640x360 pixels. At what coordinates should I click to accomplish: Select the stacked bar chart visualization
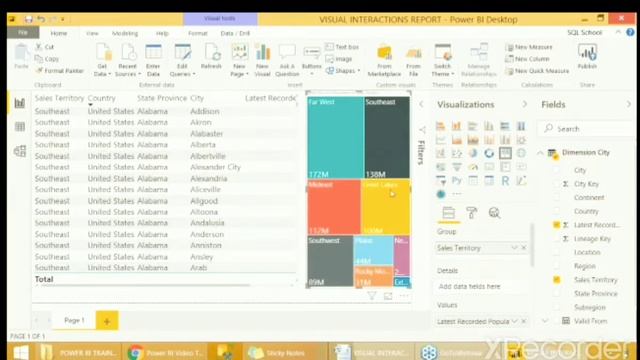[440, 126]
